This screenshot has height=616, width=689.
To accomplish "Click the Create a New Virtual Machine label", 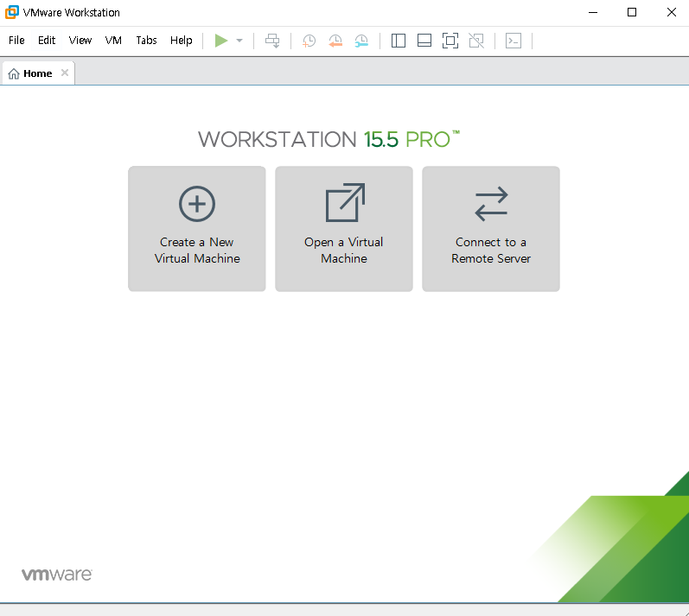I will tap(197, 251).
